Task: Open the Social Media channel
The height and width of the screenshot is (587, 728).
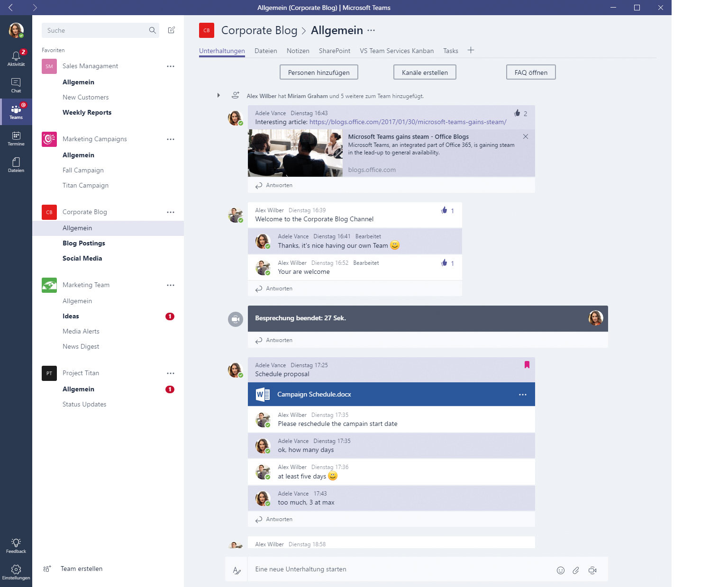Action: [x=82, y=258]
